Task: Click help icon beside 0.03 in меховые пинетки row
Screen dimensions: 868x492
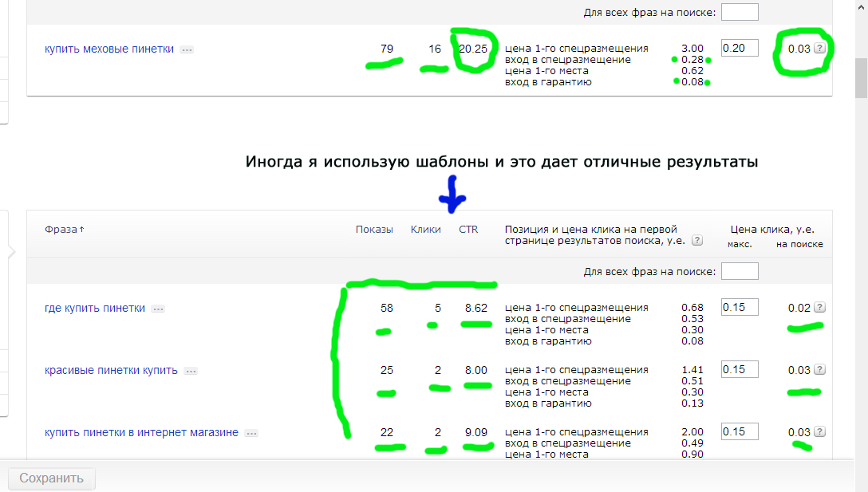Action: coord(820,48)
